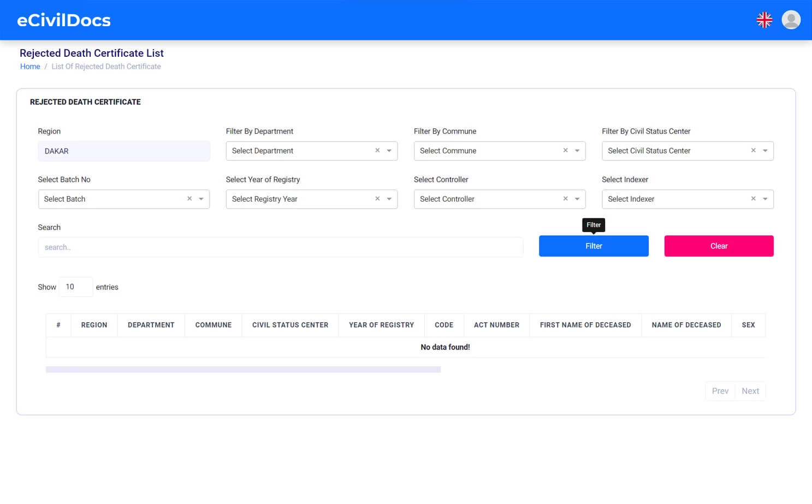
Task: Clear the Indexer selection X icon
Action: [x=753, y=199]
